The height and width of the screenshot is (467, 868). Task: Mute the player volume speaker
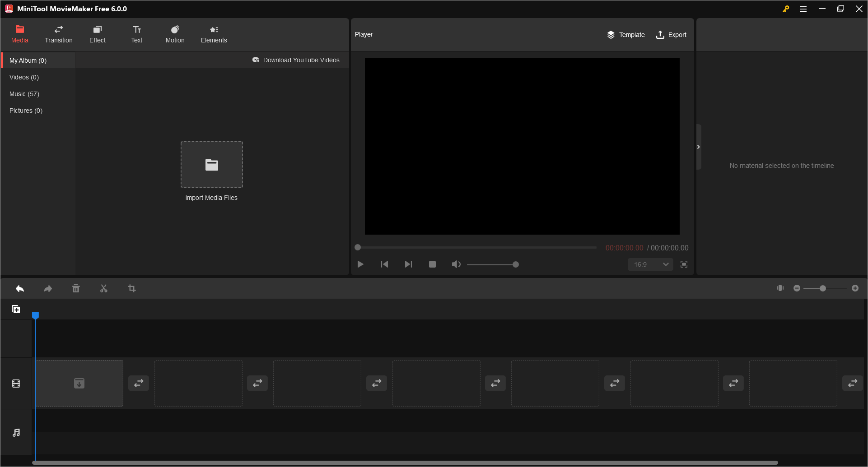tap(456, 264)
